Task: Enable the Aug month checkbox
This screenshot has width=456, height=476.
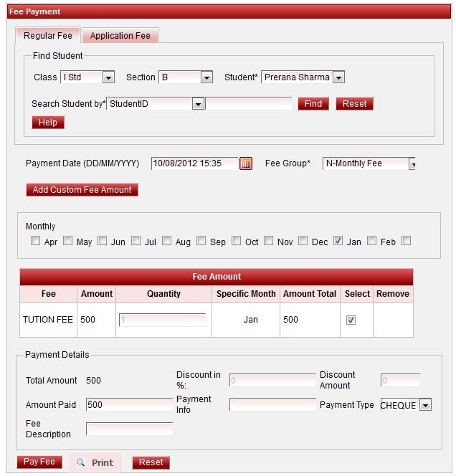Action: 167,242
